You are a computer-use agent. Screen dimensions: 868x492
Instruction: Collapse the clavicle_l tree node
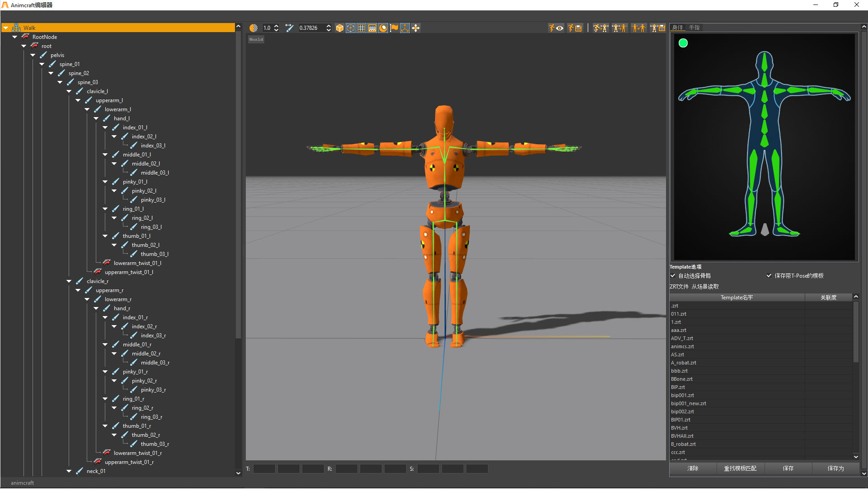[69, 91]
